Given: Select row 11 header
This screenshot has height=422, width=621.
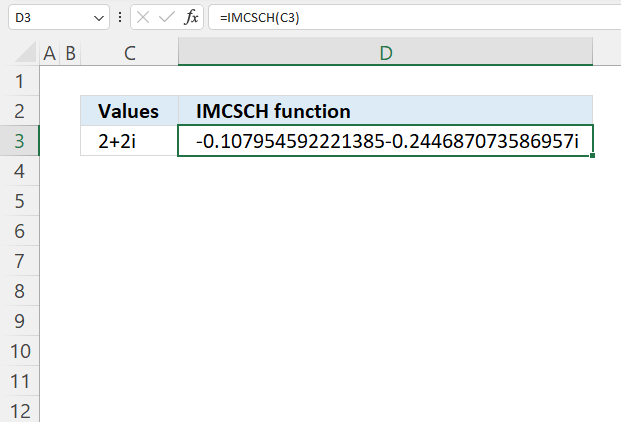Looking at the screenshot, I should coord(19,381).
